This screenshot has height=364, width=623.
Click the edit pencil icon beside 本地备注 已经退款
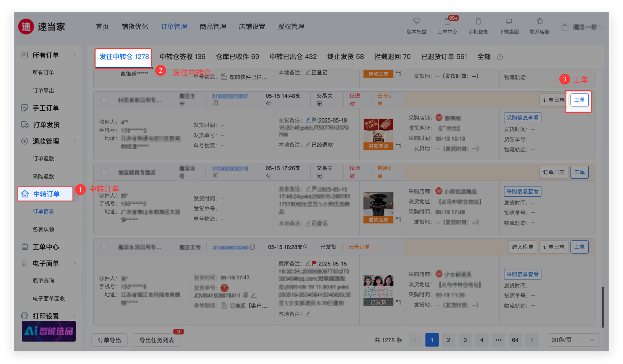308,145
